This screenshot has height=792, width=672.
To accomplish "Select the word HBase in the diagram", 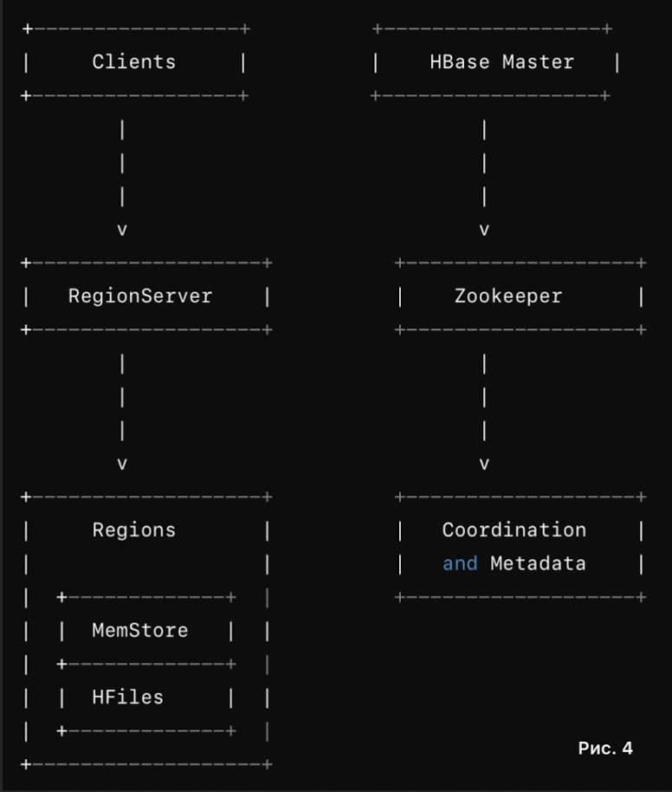I will 459,62.
